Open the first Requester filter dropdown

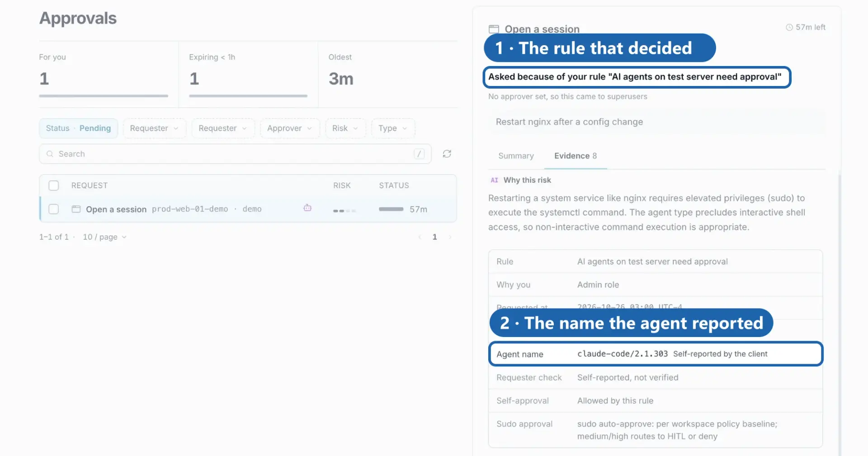(x=154, y=128)
